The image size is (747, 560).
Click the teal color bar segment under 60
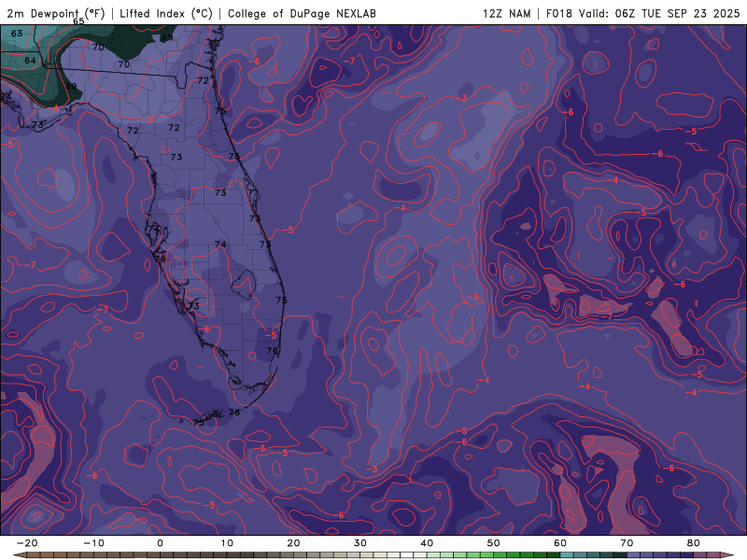(x=567, y=555)
